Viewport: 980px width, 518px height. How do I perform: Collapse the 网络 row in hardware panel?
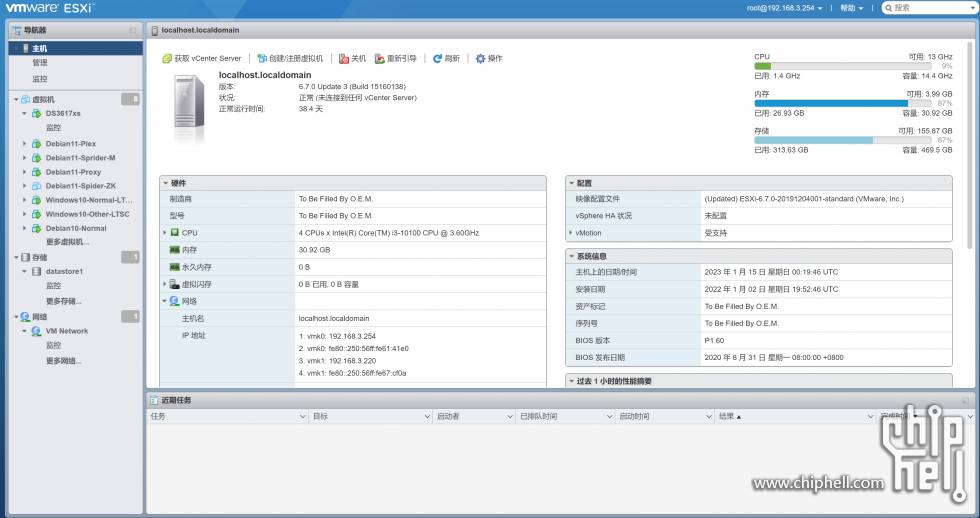[165, 301]
